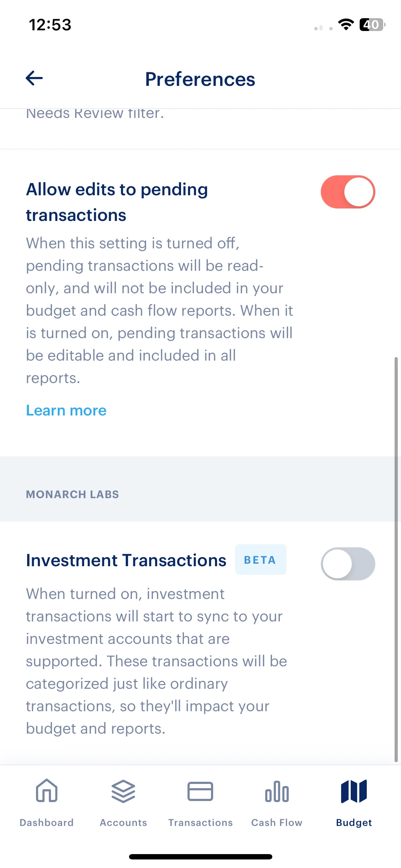
Task: Tap the BETA badge
Action: coord(261,559)
